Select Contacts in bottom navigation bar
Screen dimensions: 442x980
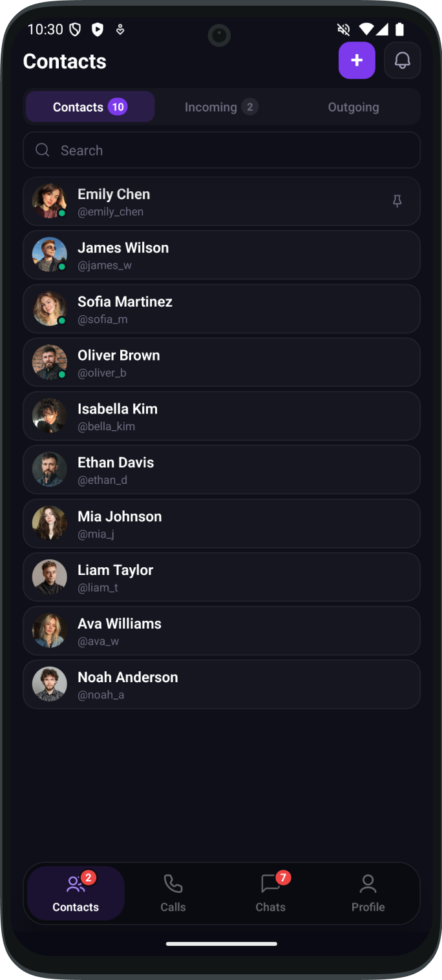(76, 893)
